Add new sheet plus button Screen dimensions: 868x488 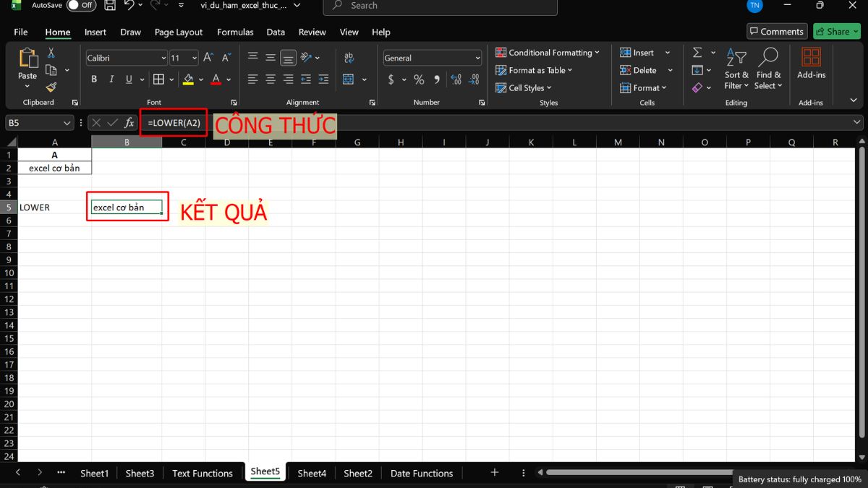click(495, 472)
